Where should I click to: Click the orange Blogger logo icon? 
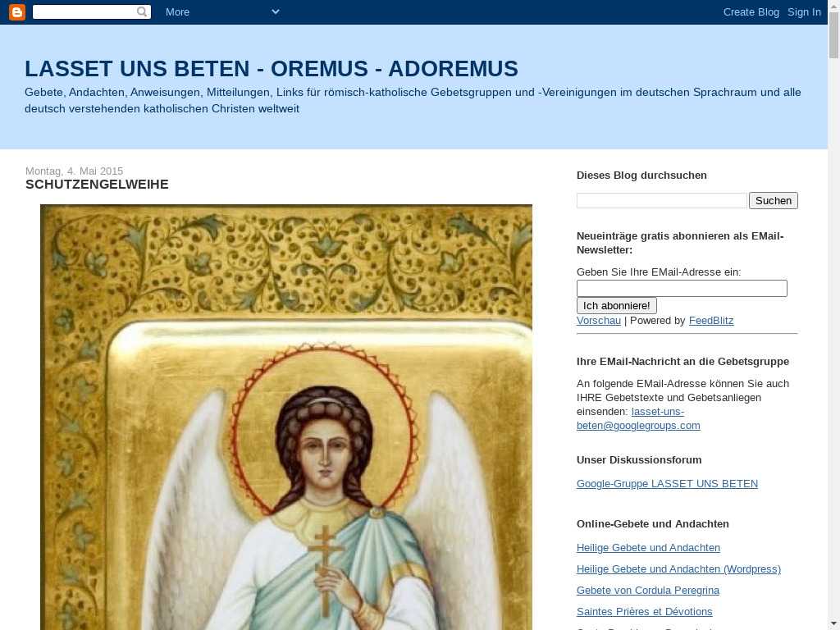[17, 11]
